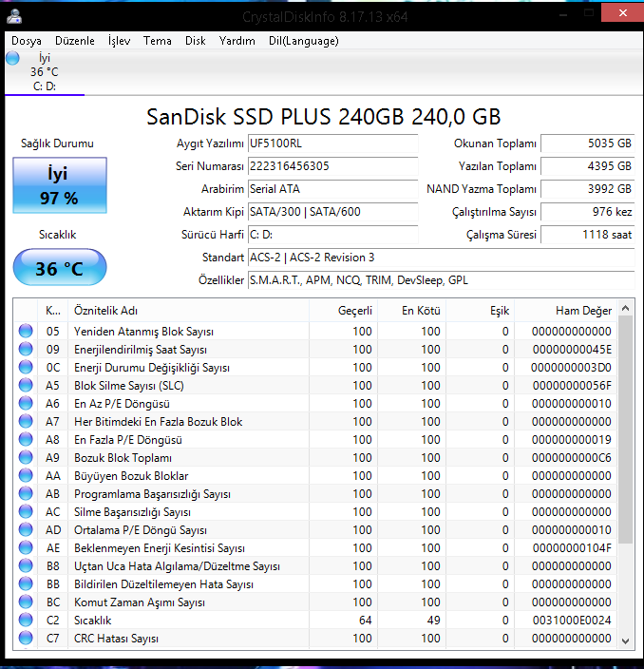Open the Dosya menu
Viewport: 644px width, 669px height.
pyautogui.click(x=27, y=41)
